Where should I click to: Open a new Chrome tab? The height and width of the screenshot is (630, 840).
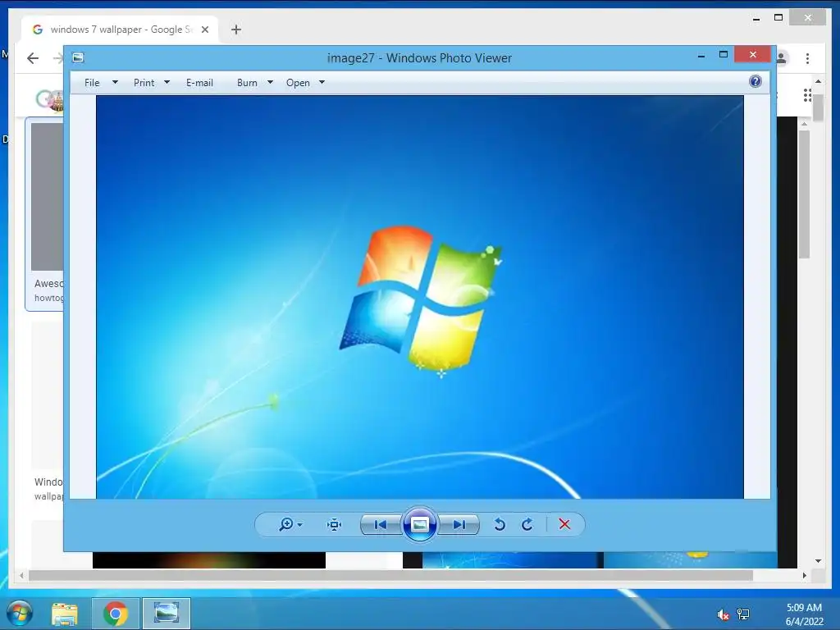pyautogui.click(x=236, y=30)
